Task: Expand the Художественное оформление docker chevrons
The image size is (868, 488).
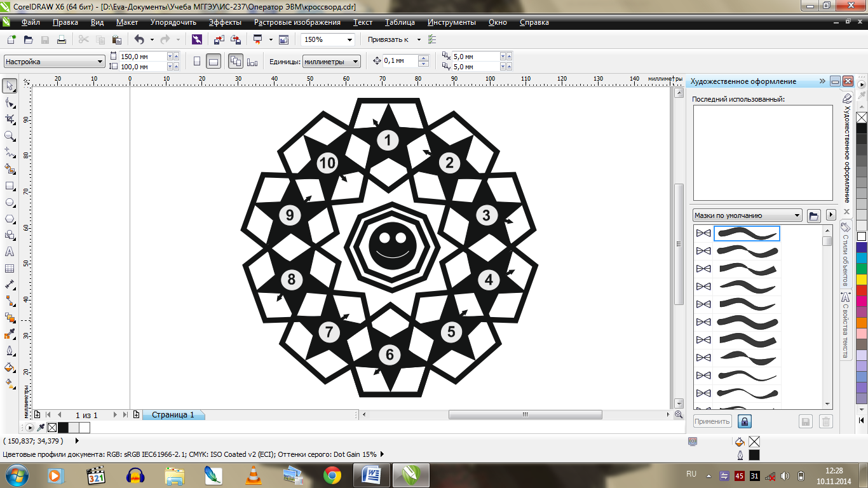Action: pyautogui.click(x=823, y=81)
